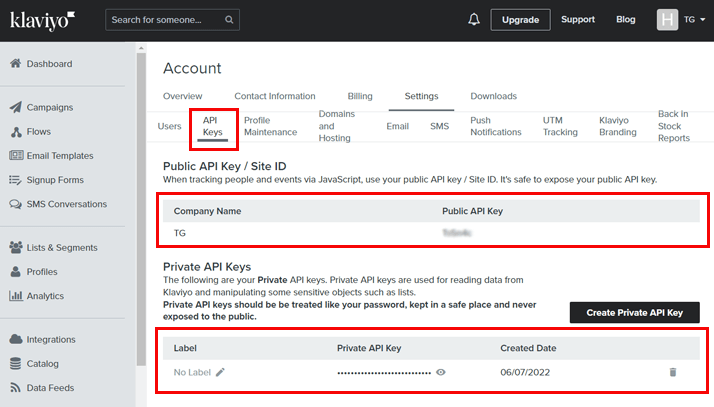714x407 pixels.
Task: Click the Campaigns paper plane icon
Action: [x=16, y=107]
